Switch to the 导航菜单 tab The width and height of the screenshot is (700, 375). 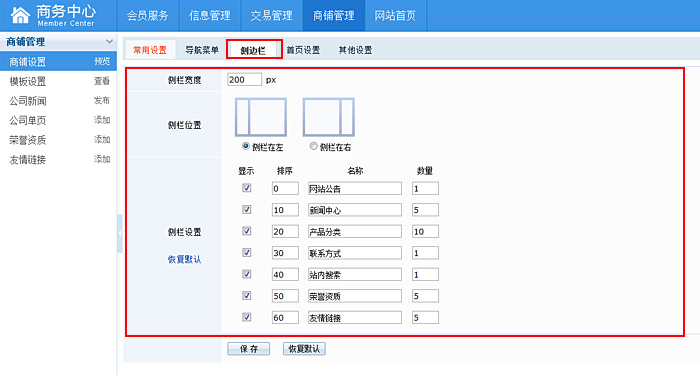[x=202, y=50]
